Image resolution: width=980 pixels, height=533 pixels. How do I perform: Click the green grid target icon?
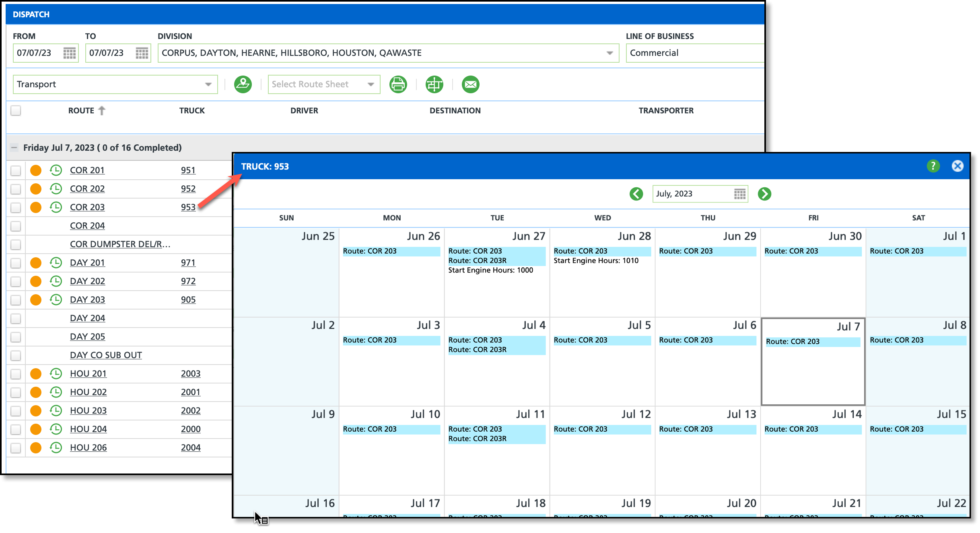pos(434,84)
